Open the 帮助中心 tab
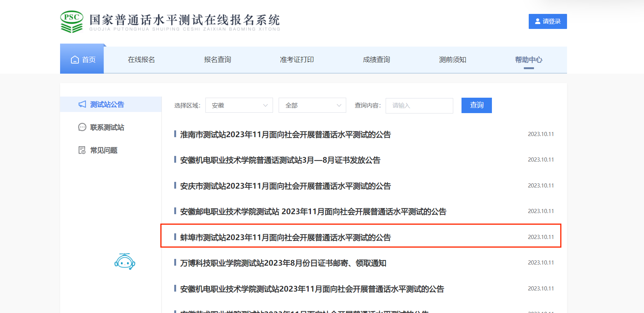The image size is (644, 313). [528, 60]
